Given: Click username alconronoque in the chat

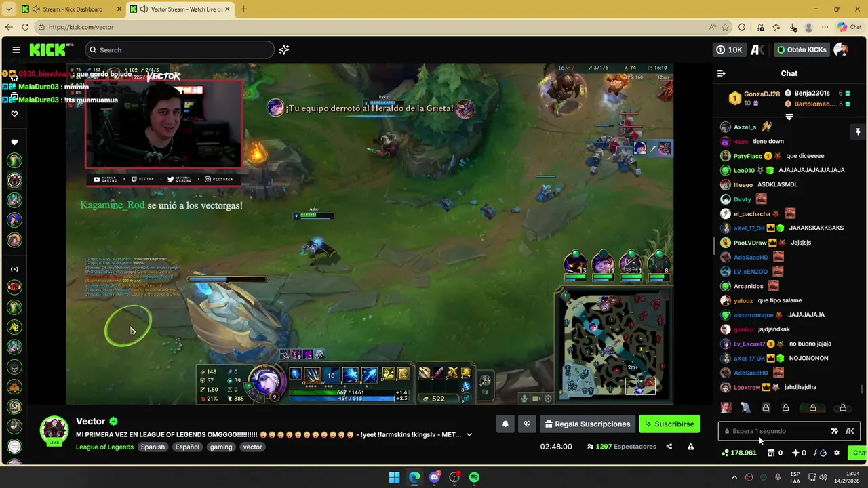Looking at the screenshot, I should [x=753, y=315].
